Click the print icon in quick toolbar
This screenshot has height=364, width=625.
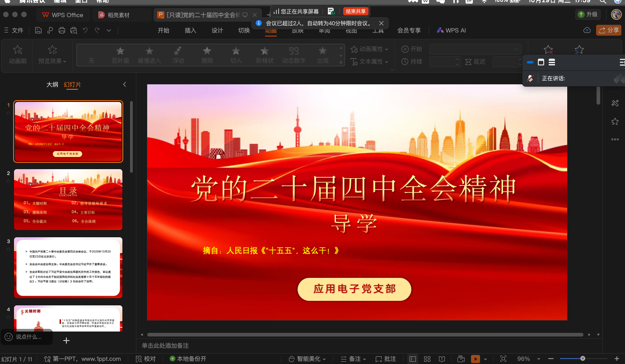pos(62,30)
